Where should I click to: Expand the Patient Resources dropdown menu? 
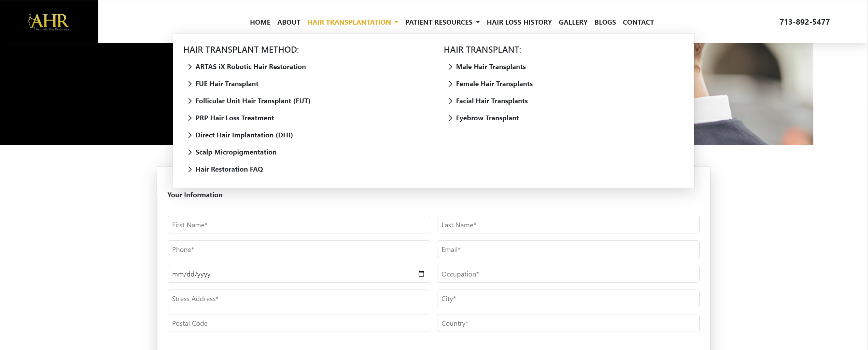point(442,22)
